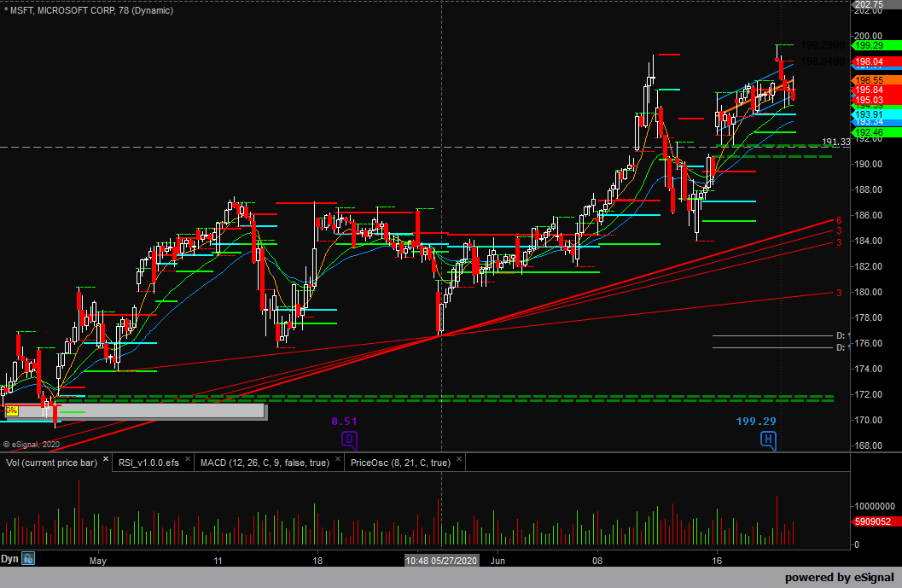This screenshot has width=902, height=588.
Task: Click the 198.0400 annotation in chart
Action: [823, 61]
